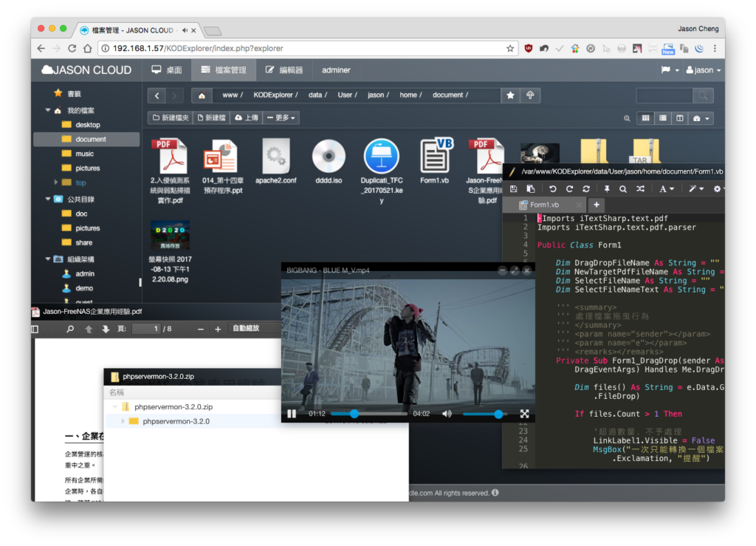The height and width of the screenshot is (546, 756).
Task: Go to next page in PDF viewer
Action: point(106,329)
